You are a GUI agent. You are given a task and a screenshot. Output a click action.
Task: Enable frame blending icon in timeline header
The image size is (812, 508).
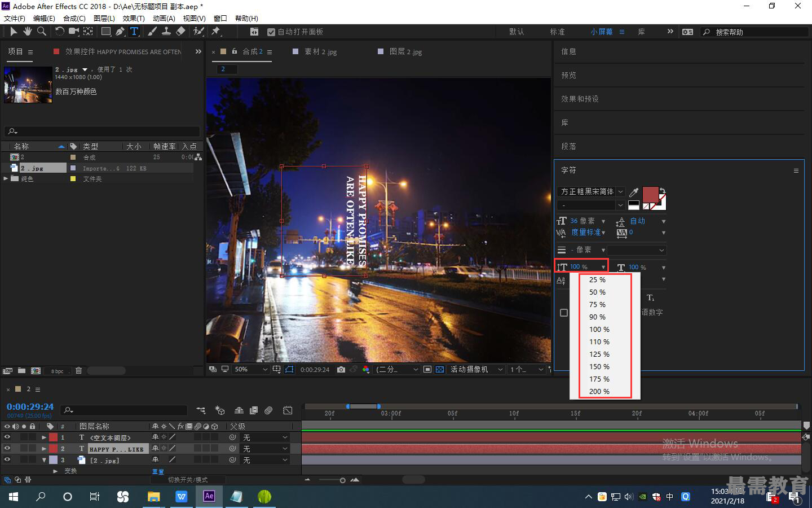pos(254,410)
